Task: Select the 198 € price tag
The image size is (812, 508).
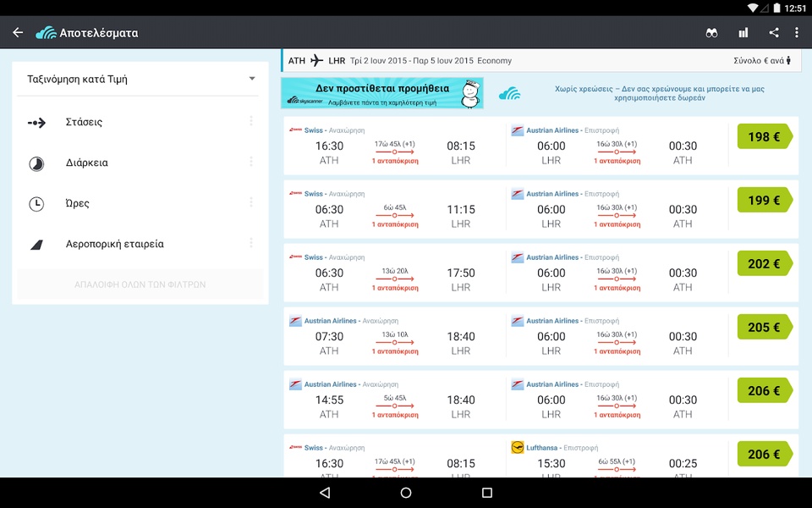Action: (765, 137)
